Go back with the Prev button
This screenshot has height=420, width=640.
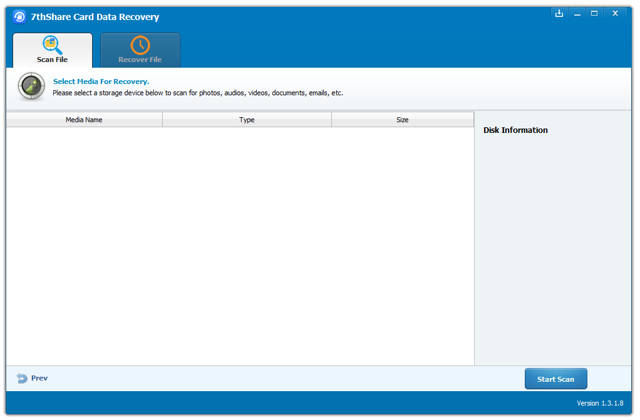click(x=32, y=378)
